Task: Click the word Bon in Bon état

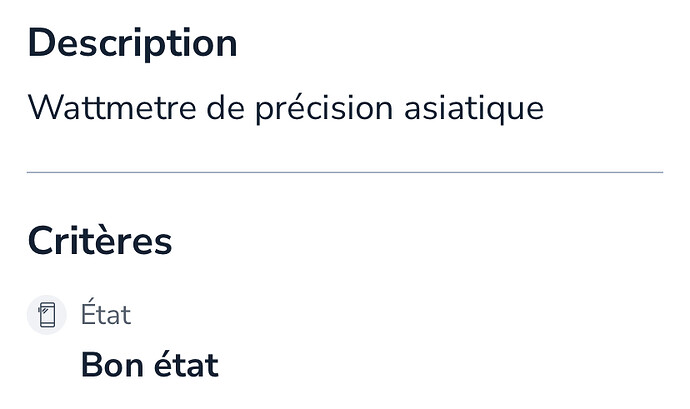Action: pyautogui.click(x=112, y=365)
